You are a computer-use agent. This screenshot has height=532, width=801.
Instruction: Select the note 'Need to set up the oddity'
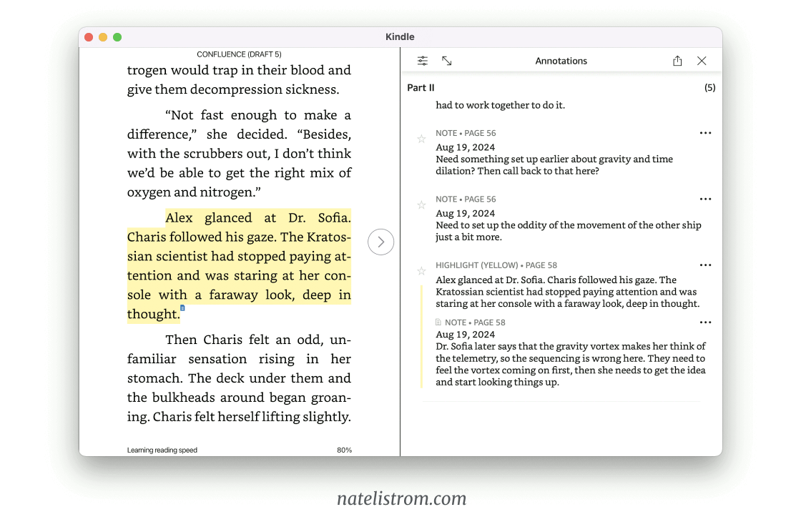pos(568,231)
